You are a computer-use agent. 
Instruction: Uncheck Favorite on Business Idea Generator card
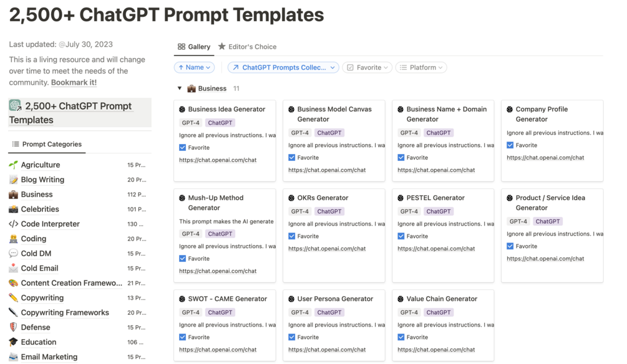tap(183, 148)
